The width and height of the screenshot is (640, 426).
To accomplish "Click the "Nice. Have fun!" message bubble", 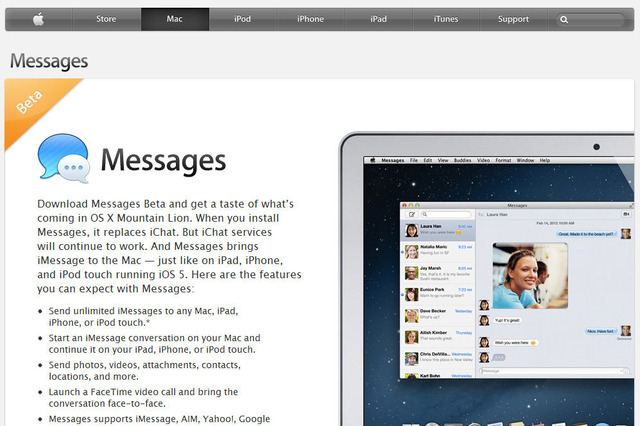I will (600, 331).
